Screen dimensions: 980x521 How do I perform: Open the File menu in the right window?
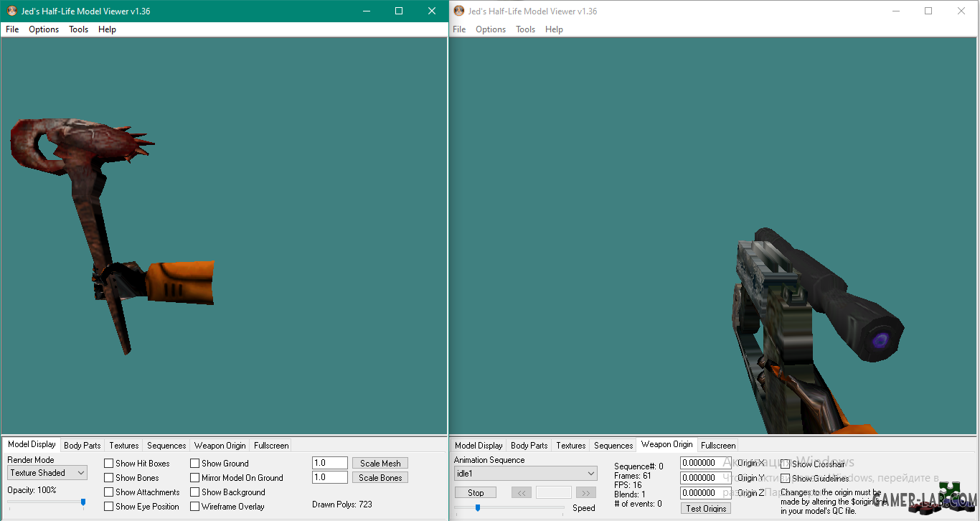point(459,29)
